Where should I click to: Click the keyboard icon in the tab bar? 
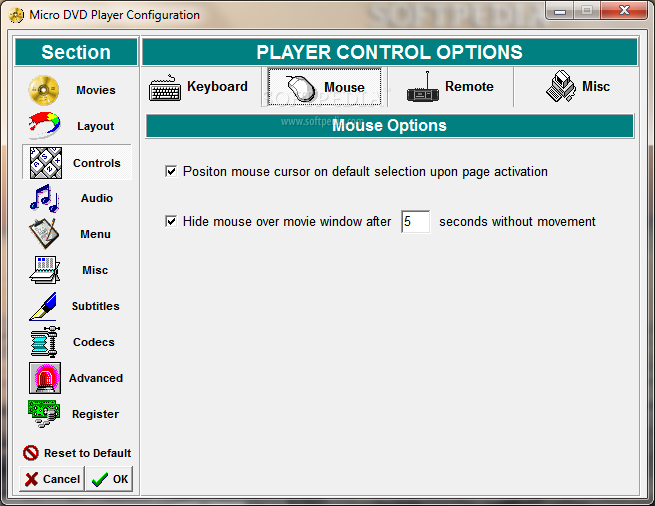pos(165,88)
